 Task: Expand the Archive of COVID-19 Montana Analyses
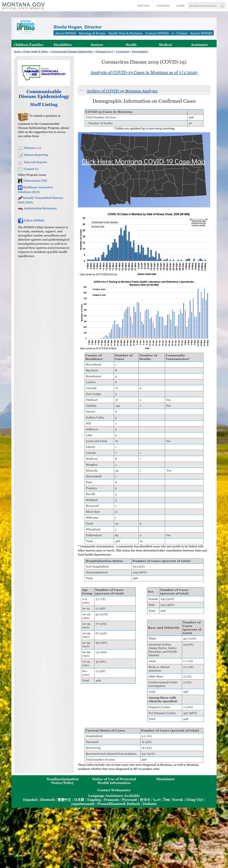122,91
